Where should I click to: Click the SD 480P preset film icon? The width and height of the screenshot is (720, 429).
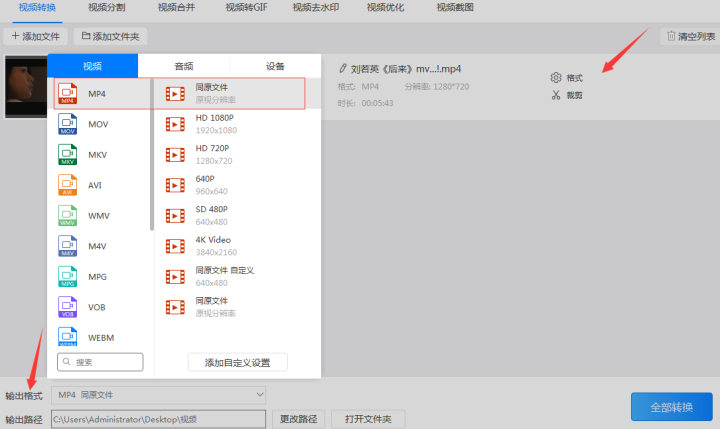(175, 216)
